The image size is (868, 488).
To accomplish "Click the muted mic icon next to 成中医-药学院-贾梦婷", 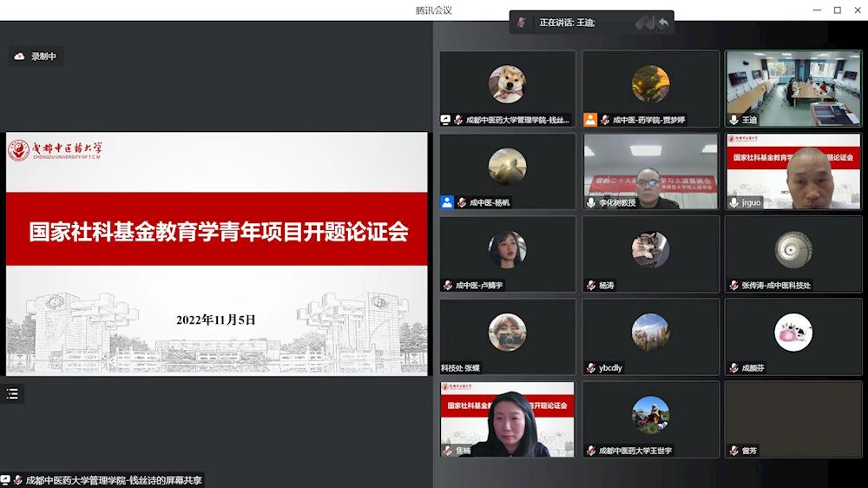I will 605,120.
